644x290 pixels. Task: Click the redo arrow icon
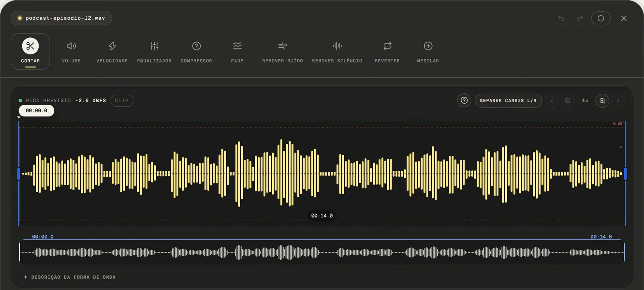click(580, 18)
